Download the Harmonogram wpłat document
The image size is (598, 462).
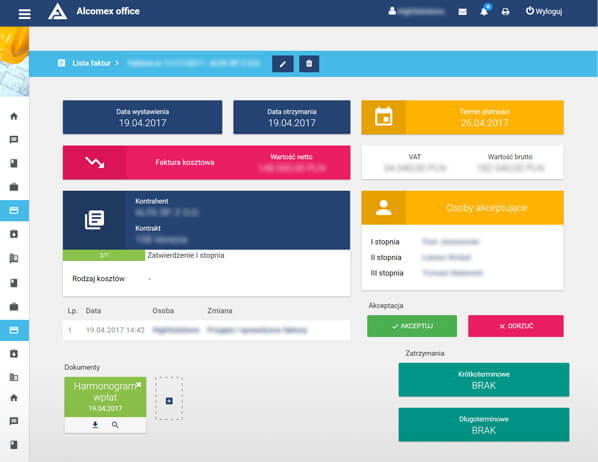point(95,425)
